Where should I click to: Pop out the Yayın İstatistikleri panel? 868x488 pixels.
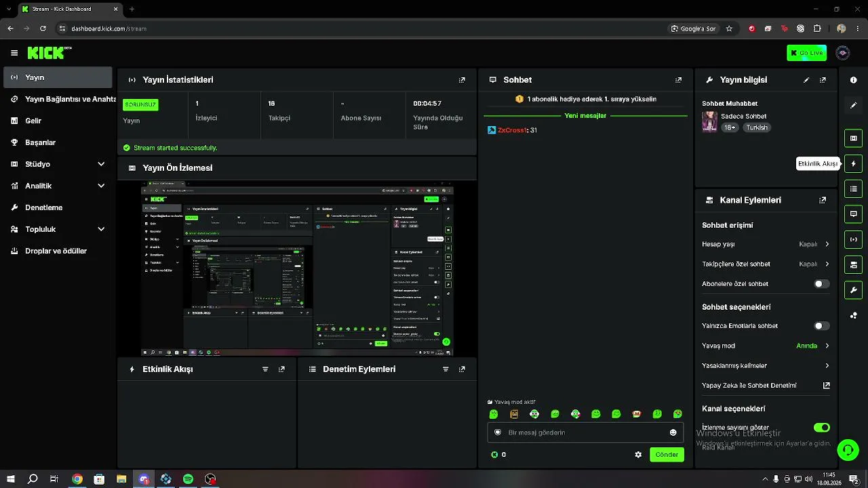pos(462,80)
